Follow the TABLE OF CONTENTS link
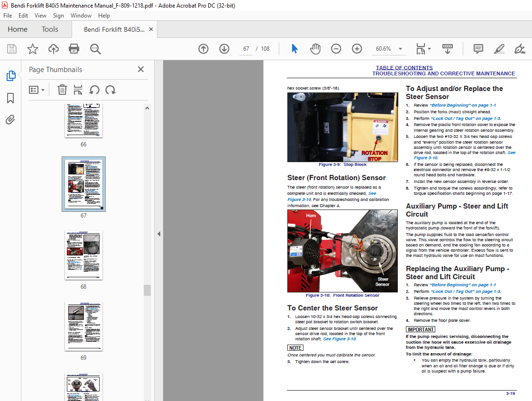Image resolution: width=532 pixels, height=401 pixels. tap(404, 68)
